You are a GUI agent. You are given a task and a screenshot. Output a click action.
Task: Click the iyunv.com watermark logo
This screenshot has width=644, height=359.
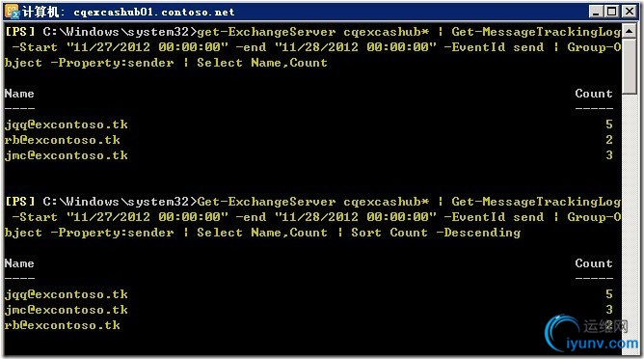[591, 334]
